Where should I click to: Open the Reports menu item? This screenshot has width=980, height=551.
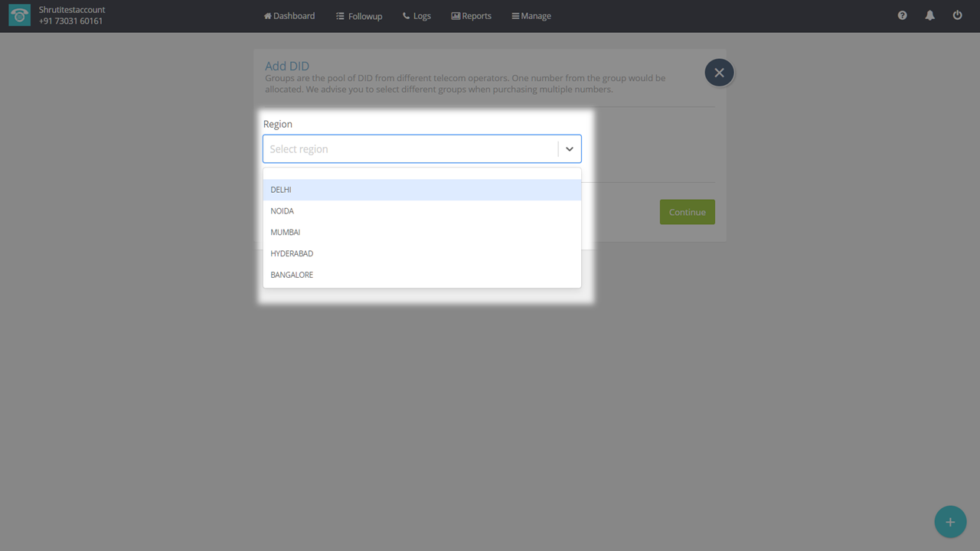tap(472, 16)
